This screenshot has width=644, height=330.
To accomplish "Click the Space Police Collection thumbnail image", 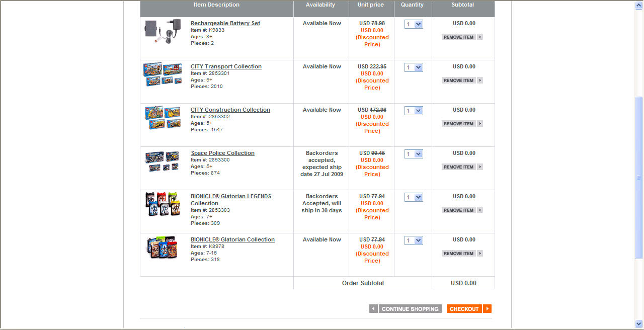I will click(163, 161).
